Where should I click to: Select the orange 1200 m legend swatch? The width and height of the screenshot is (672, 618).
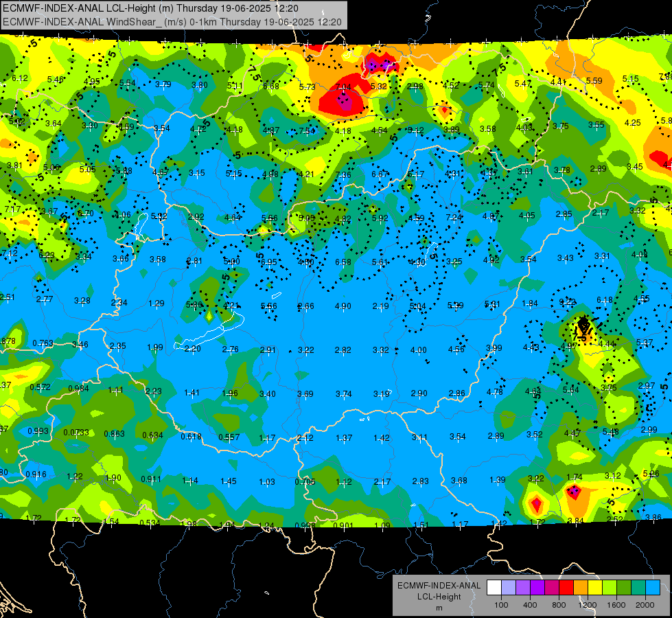coord(581,587)
